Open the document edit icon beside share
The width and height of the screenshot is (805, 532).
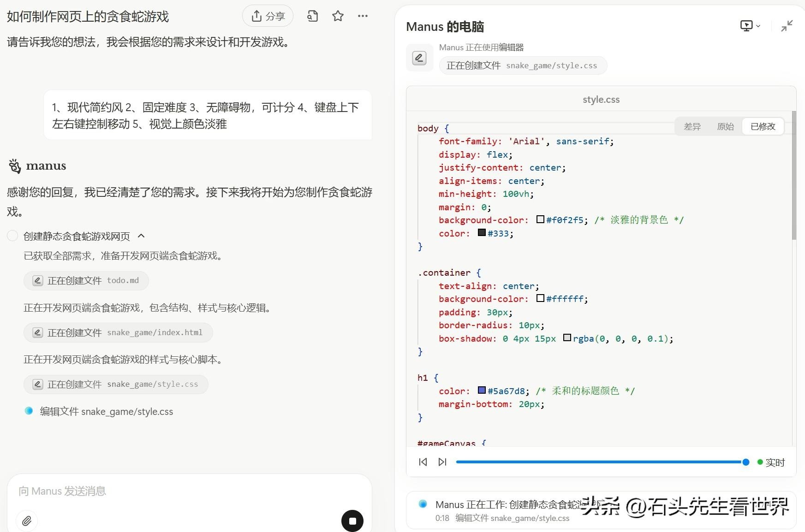[x=312, y=16]
